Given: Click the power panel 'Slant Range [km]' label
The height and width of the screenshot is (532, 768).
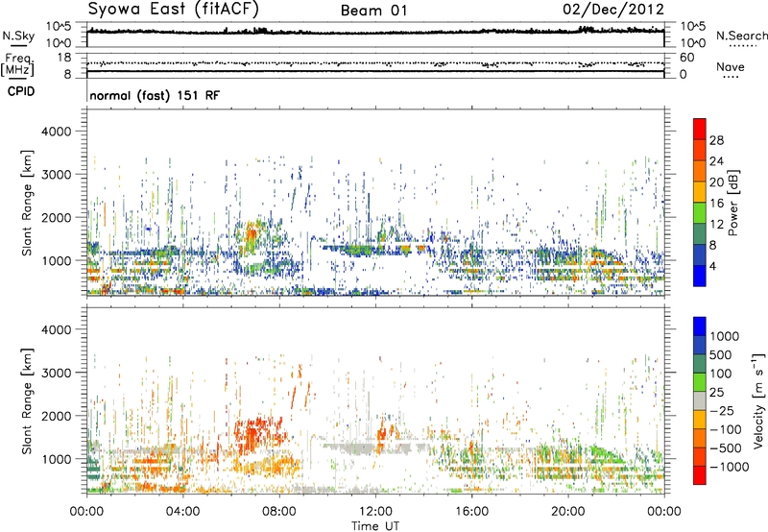Looking at the screenshot, I should [27, 203].
